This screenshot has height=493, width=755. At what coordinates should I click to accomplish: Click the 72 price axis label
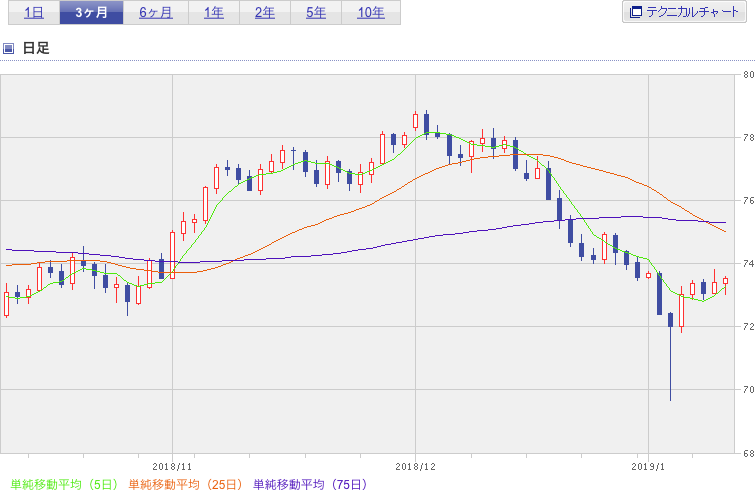point(748,326)
